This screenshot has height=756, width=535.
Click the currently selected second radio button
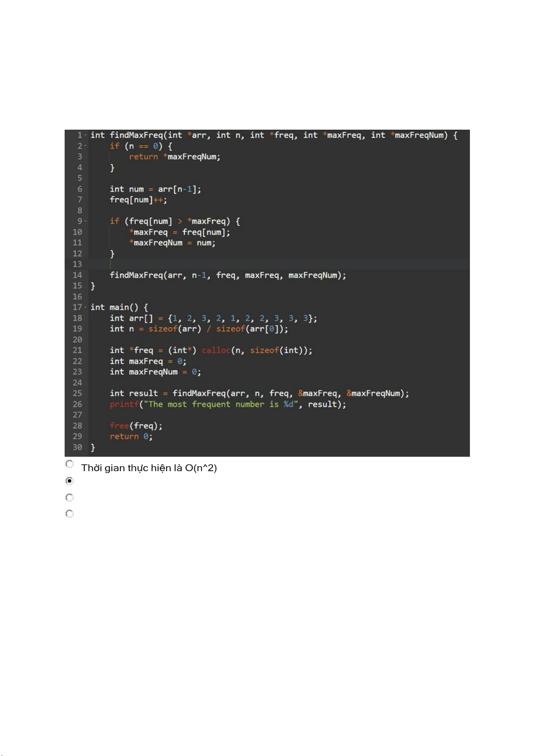click(x=70, y=481)
